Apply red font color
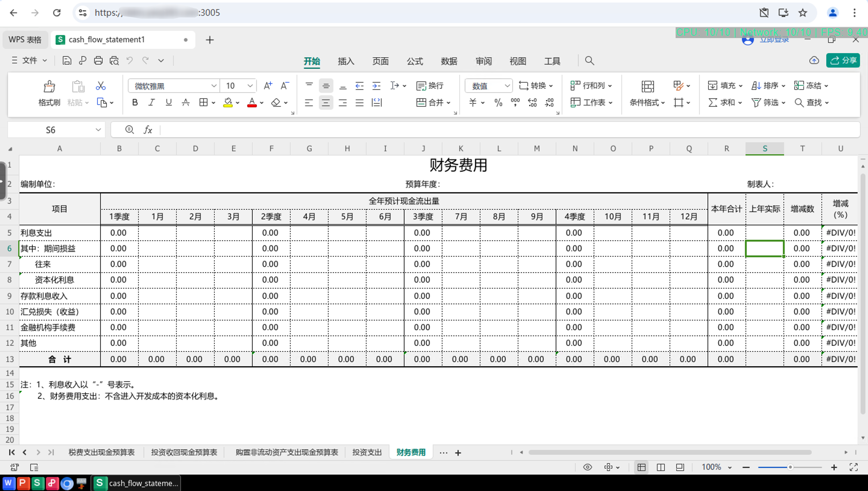This screenshot has height=491, width=868. 252,102
